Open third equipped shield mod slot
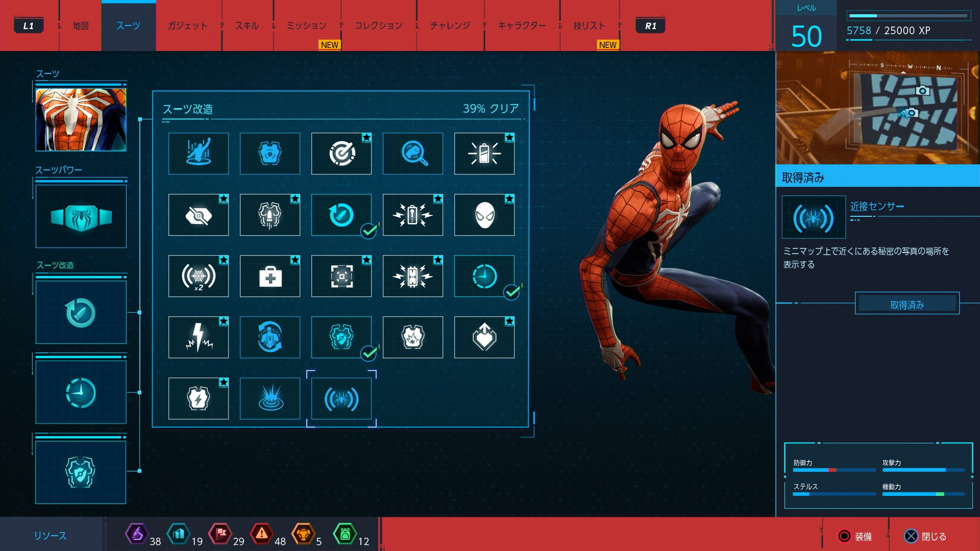This screenshot has width=980, height=551. tap(81, 472)
